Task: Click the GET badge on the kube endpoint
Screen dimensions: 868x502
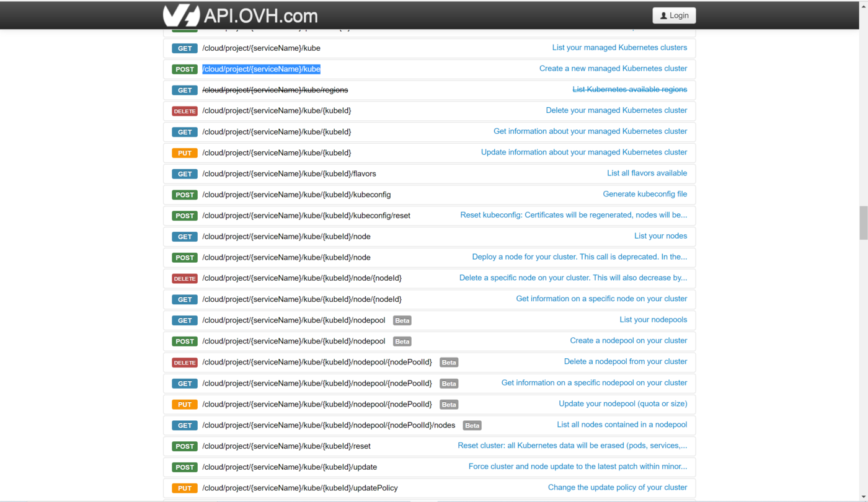Action: [184, 48]
